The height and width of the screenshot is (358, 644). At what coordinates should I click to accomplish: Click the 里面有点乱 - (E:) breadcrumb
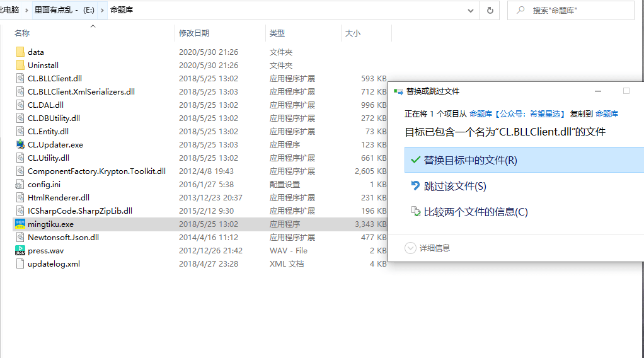[x=64, y=10]
